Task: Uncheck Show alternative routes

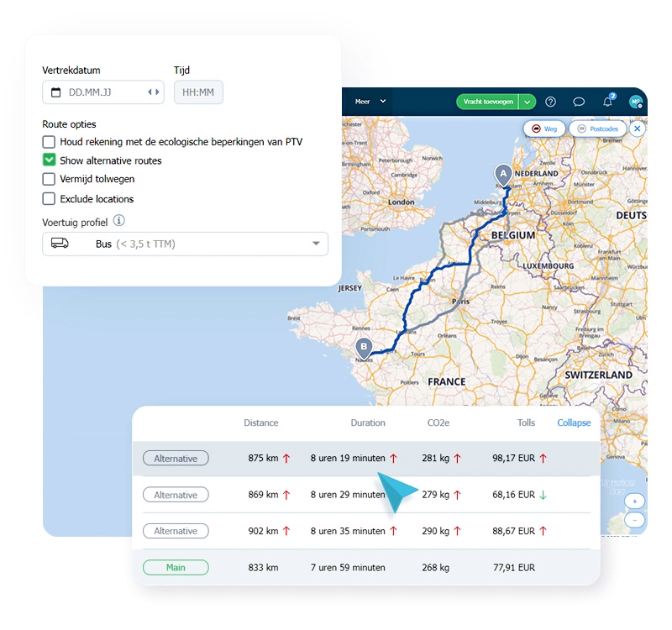Action: click(49, 160)
